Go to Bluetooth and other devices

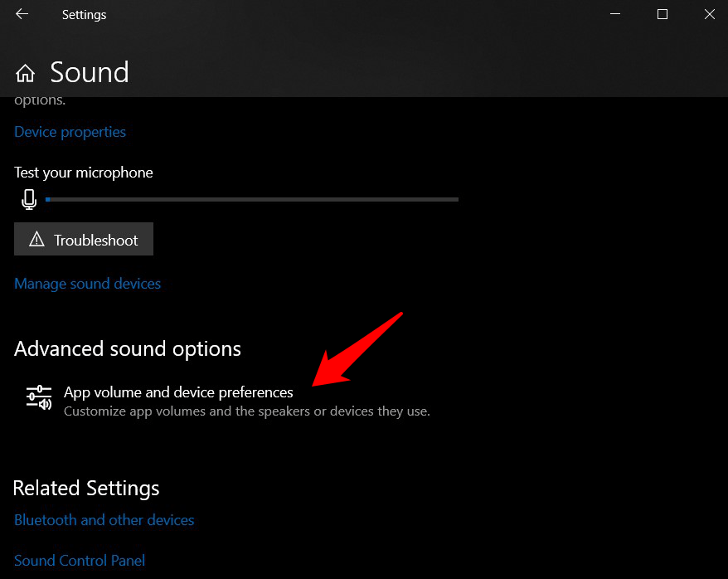pos(104,520)
